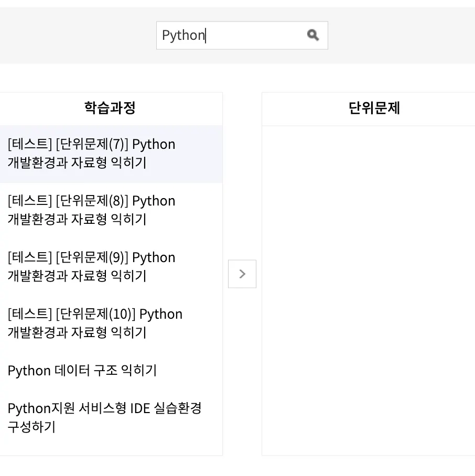Click the 학습과정 column header
475x476 pixels.
click(x=110, y=108)
